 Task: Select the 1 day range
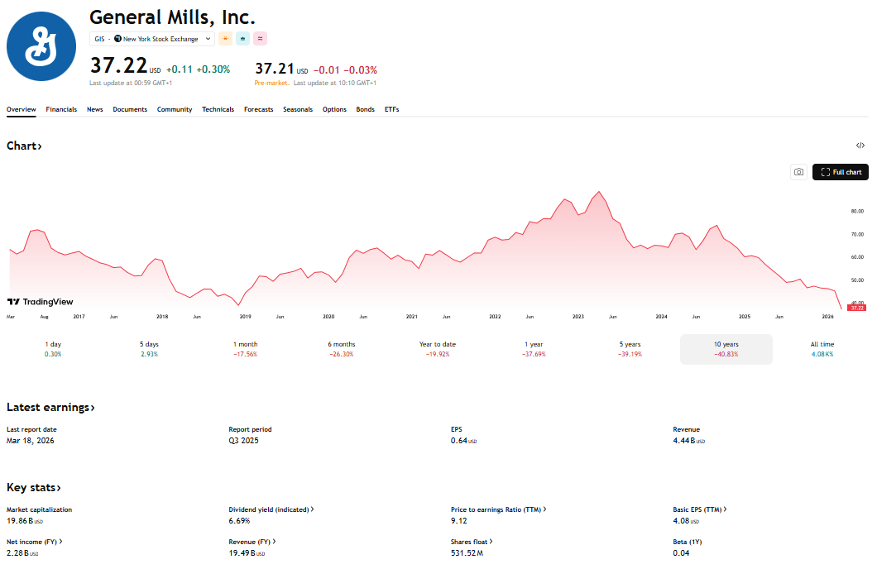53,349
